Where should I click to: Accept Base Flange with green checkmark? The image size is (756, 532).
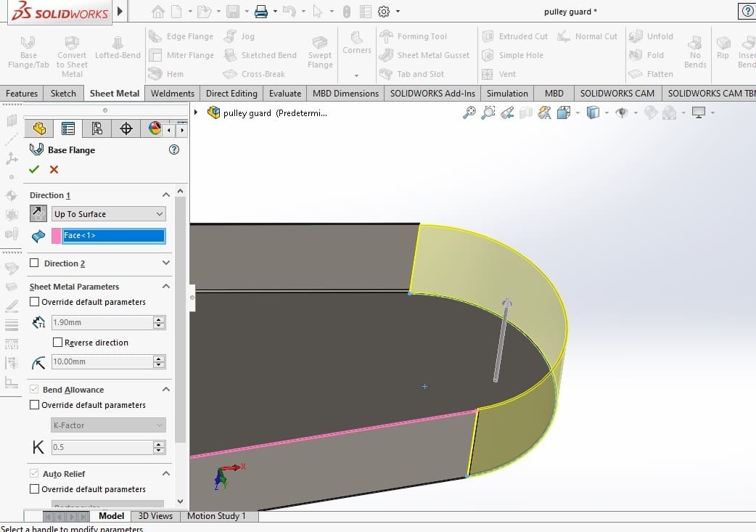coord(34,169)
